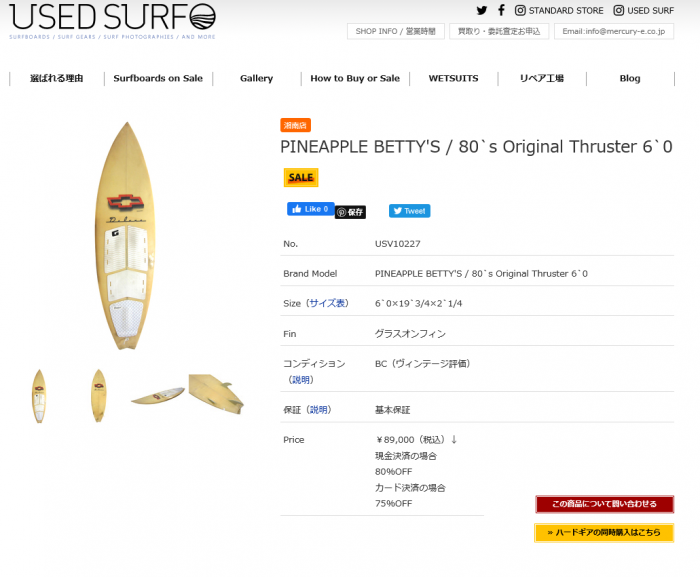The image size is (700, 577).
Task: Open the Twitter icon in header
Action: (x=482, y=11)
